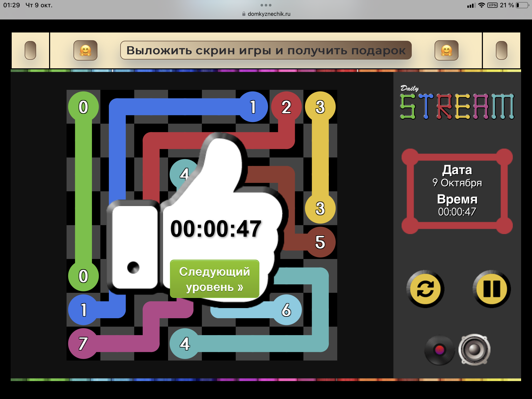Select the brown 5 endpoint circle
The width and height of the screenshot is (532, 399).
[320, 242]
